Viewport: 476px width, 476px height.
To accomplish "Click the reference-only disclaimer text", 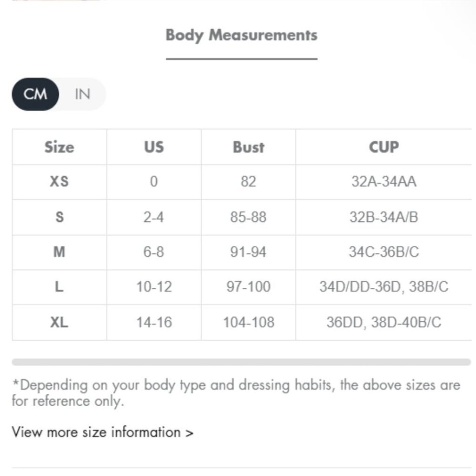I will click(x=236, y=393).
